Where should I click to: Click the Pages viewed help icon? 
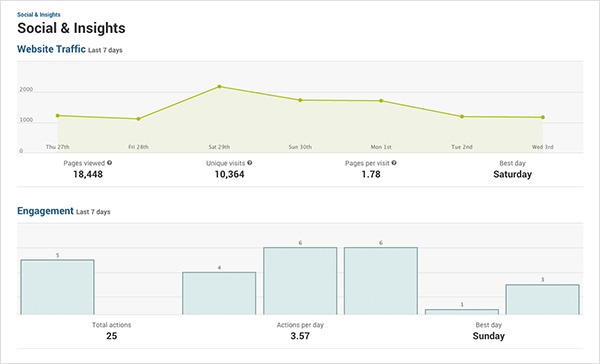109,163
